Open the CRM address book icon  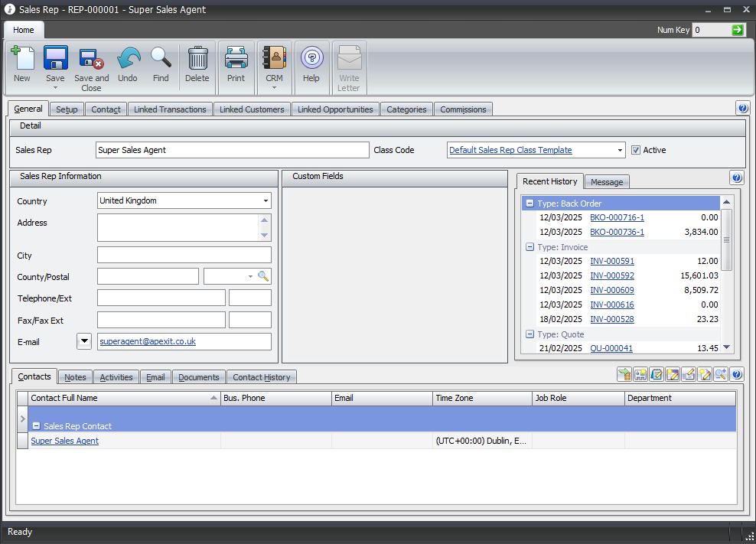coord(274,59)
